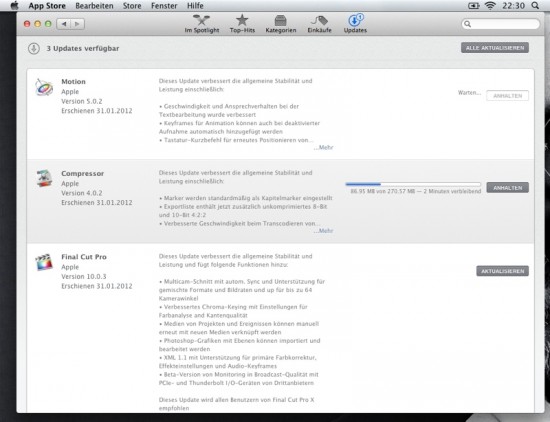The image size is (550, 422).
Task: Click the Compressor app icon
Action: point(44,178)
